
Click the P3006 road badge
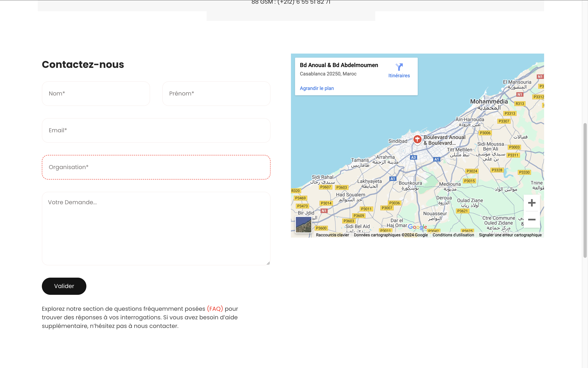pos(485,133)
